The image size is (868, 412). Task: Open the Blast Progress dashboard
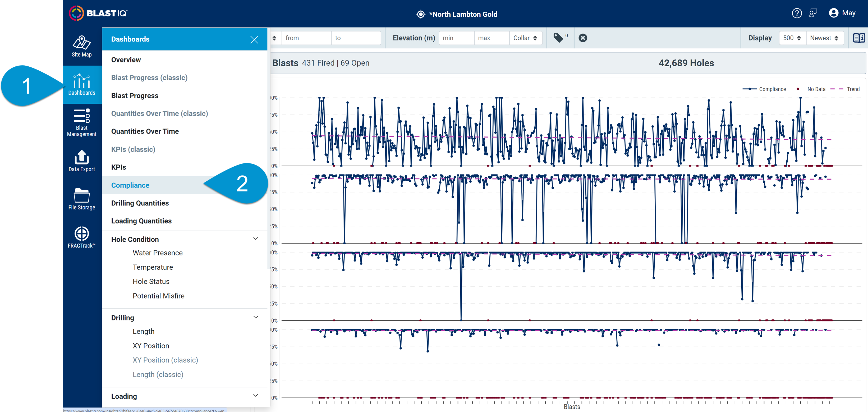[135, 95]
